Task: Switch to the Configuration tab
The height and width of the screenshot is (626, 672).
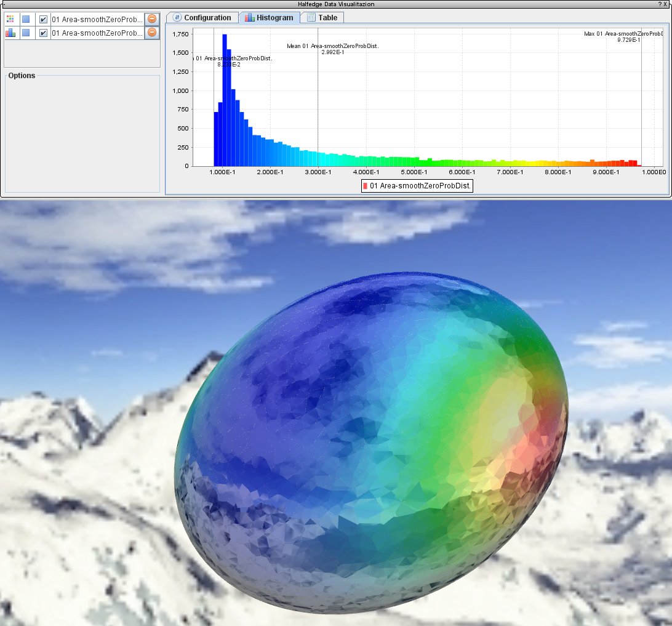Action: 202,18
